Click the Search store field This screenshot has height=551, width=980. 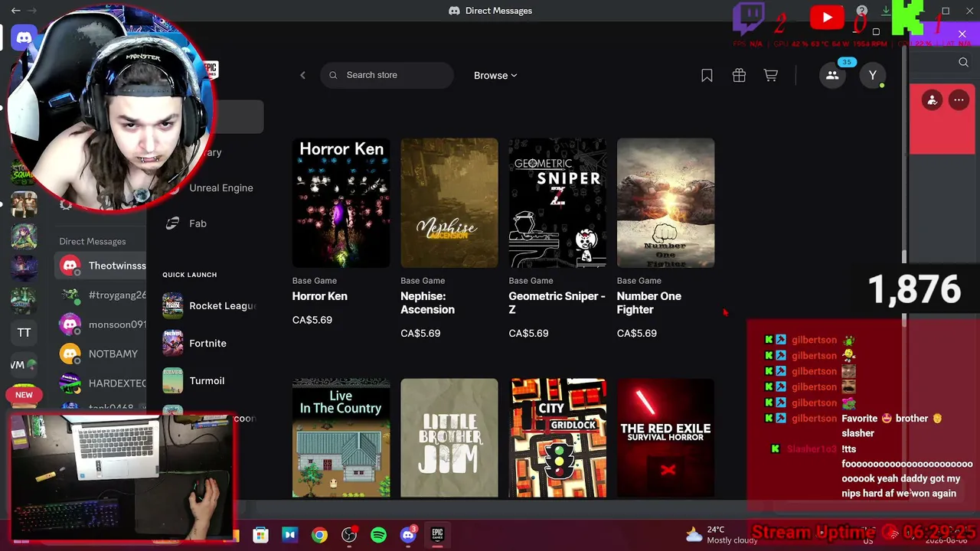[387, 75]
